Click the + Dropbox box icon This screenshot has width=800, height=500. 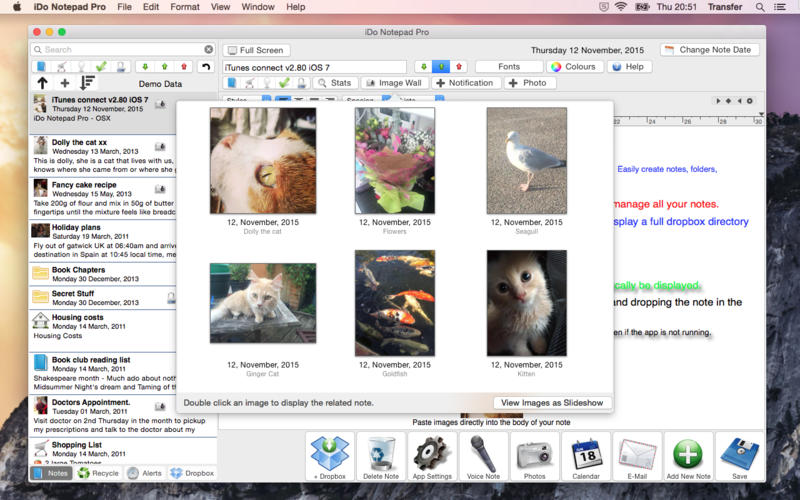click(x=330, y=456)
